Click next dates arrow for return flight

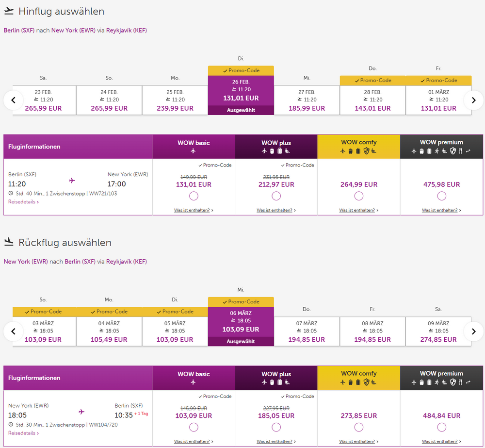click(473, 332)
